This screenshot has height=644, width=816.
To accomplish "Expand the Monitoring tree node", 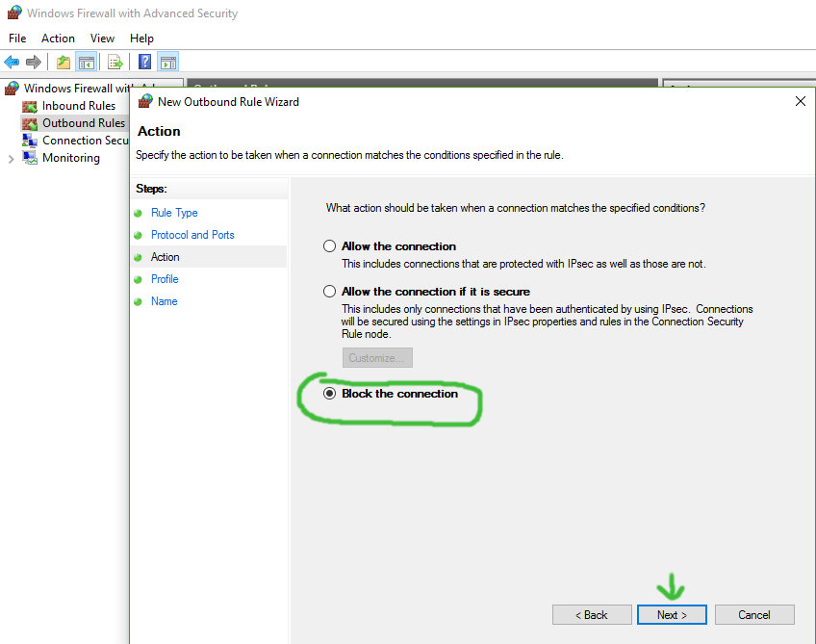I will (11, 159).
